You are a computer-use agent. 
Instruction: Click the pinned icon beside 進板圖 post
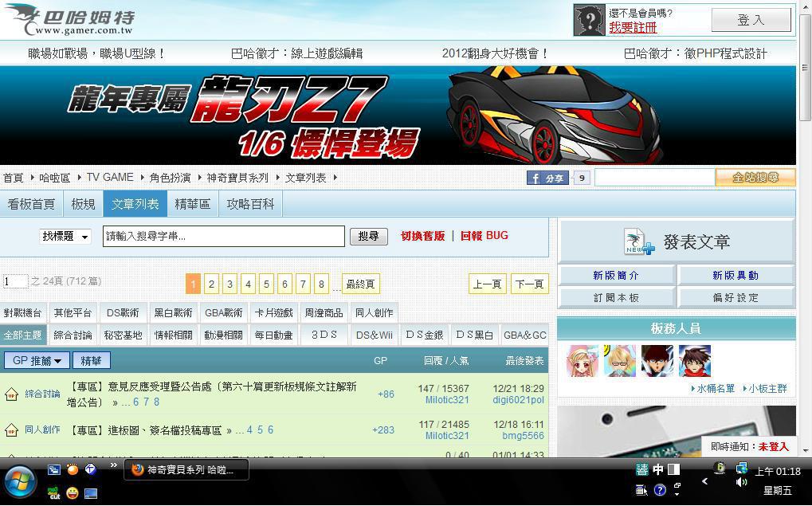tap(11, 430)
